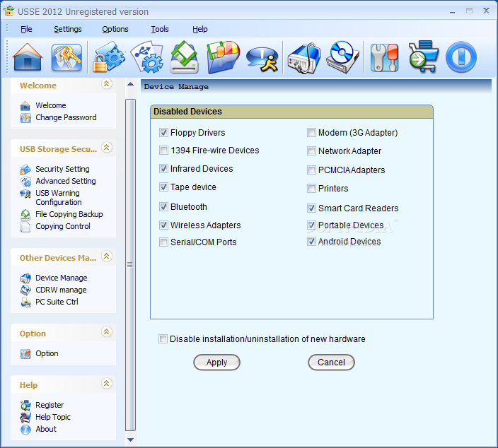Click the About info sidebar icon
This screenshot has height=448, width=498.
click(x=25, y=430)
